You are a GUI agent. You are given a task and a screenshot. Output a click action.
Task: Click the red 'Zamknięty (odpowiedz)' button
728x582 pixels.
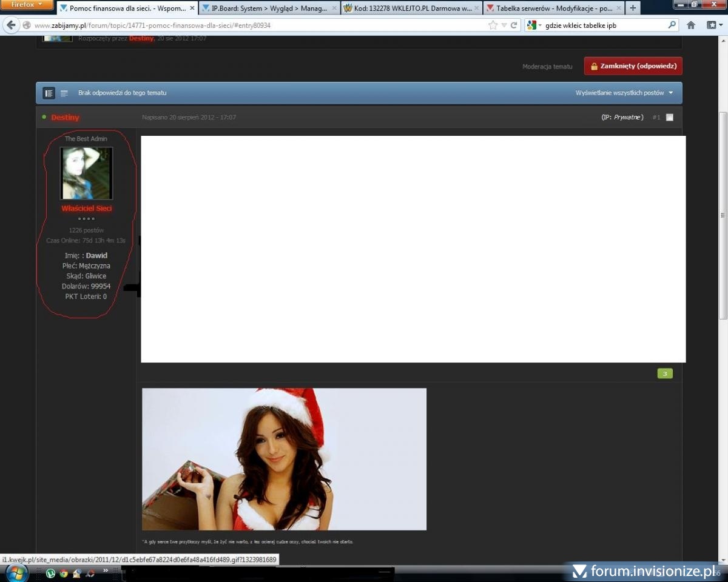[633, 66]
